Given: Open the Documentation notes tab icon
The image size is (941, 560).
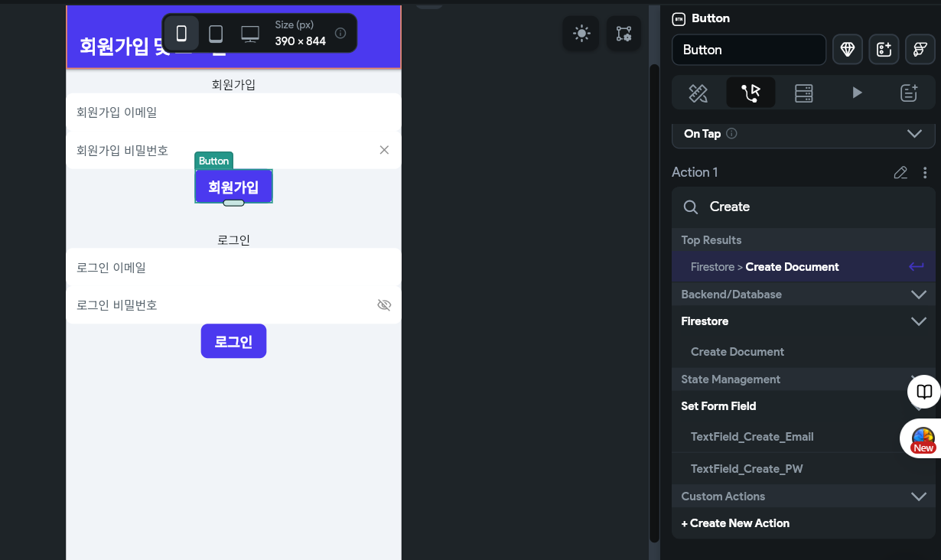Looking at the screenshot, I should tap(909, 93).
